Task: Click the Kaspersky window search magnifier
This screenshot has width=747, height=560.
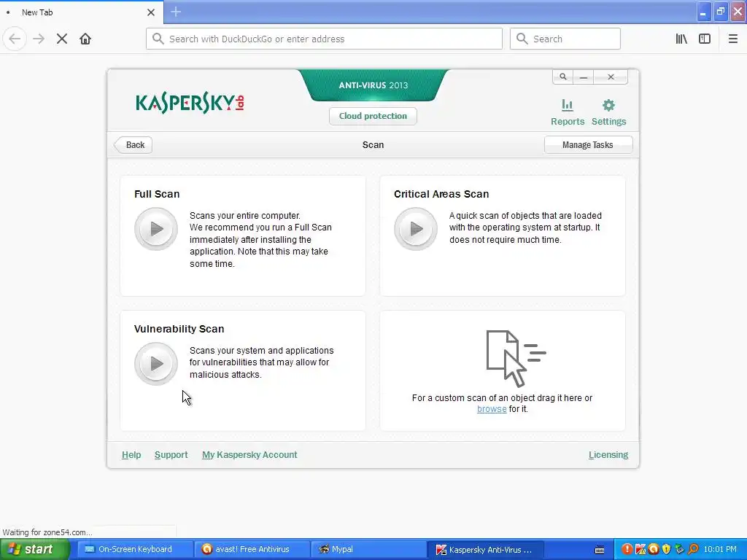Action: point(563,77)
